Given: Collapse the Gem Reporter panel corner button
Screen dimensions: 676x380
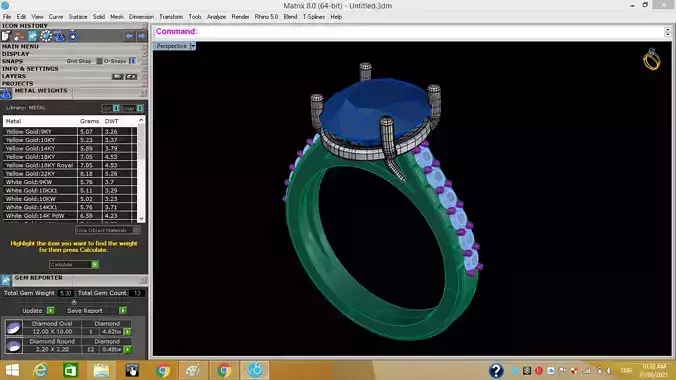Looking at the screenshot, I should (x=143, y=280).
